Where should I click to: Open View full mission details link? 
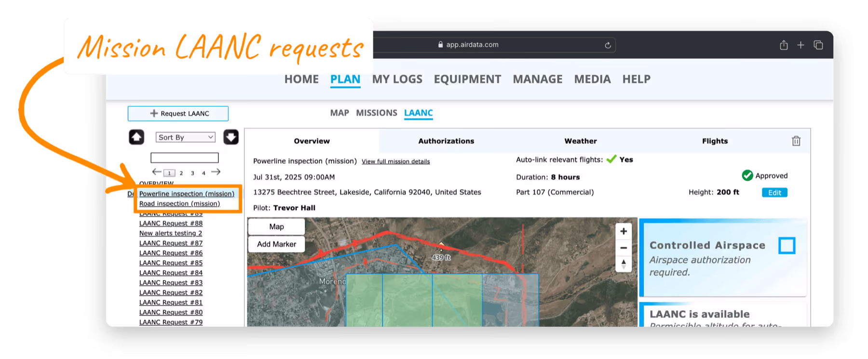tap(395, 161)
